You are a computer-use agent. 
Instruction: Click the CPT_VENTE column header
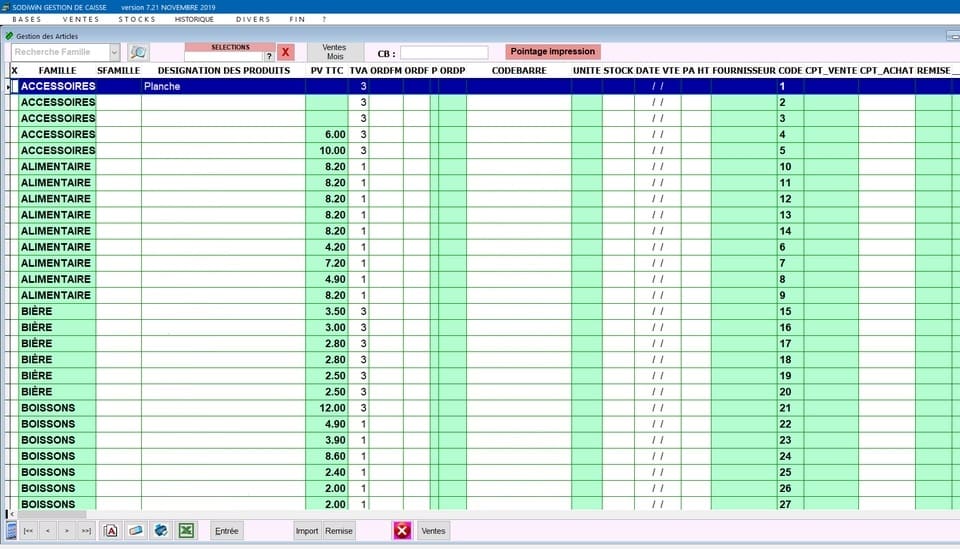pyautogui.click(x=831, y=70)
